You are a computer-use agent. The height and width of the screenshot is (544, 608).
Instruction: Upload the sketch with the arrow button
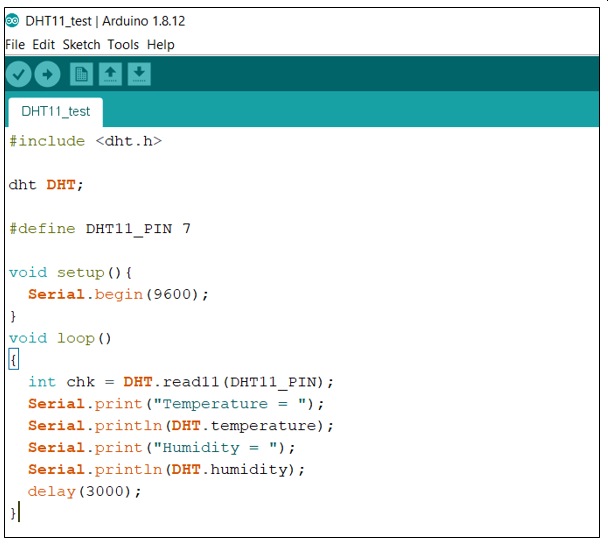[x=47, y=74]
